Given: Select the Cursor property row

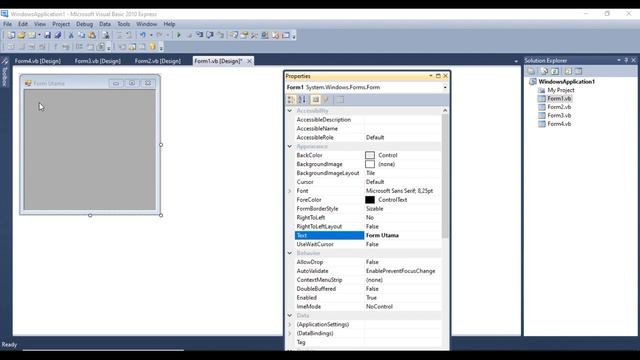Looking at the screenshot, I should [368, 182].
